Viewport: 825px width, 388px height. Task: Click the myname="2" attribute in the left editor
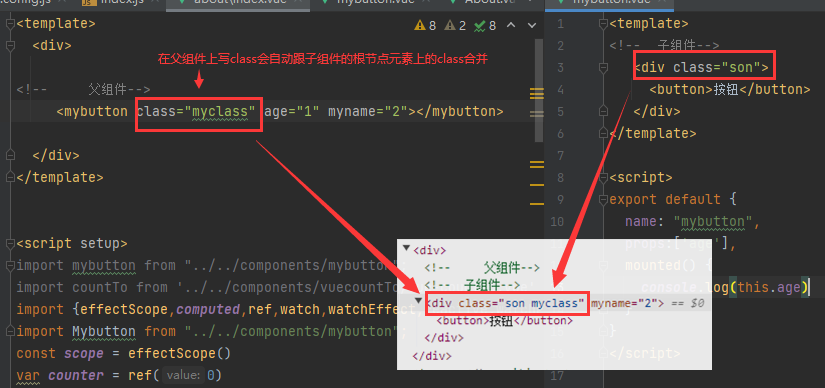pyautogui.click(x=368, y=112)
